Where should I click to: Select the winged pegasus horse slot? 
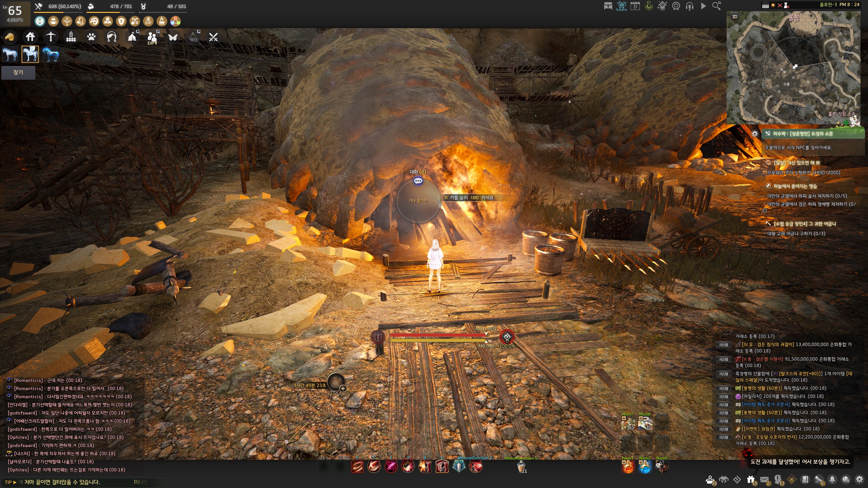point(30,54)
